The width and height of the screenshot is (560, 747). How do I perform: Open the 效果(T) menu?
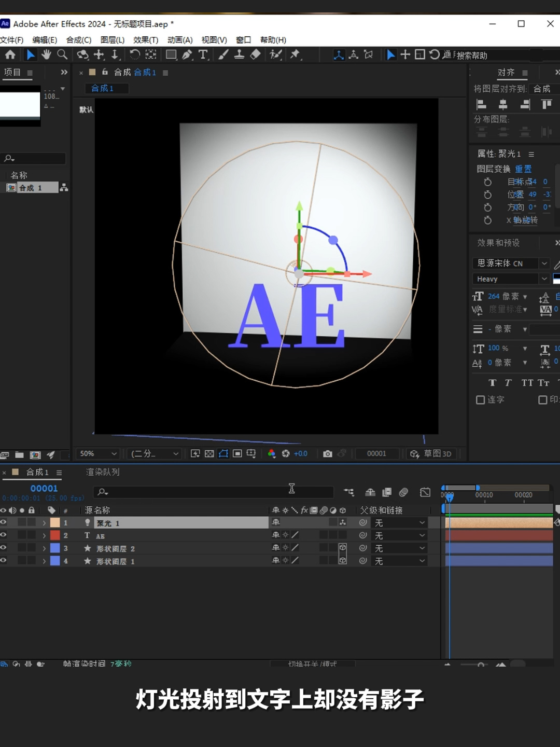pyautogui.click(x=146, y=40)
